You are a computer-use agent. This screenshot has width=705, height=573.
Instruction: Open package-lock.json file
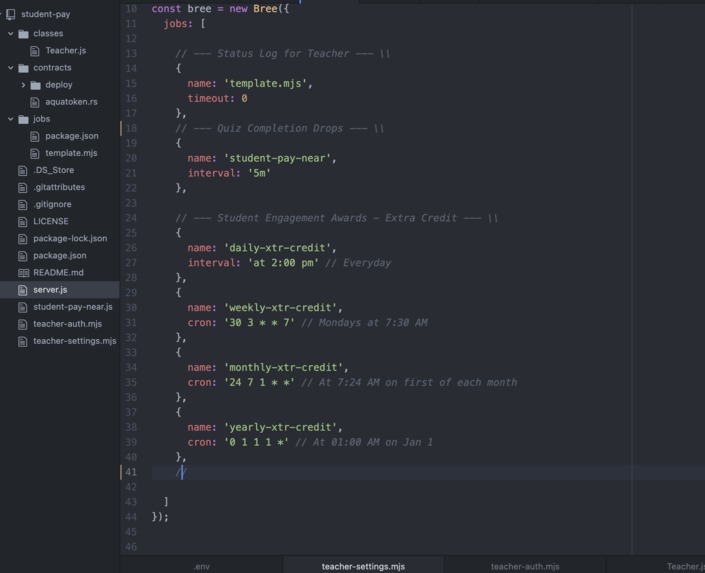pos(70,238)
